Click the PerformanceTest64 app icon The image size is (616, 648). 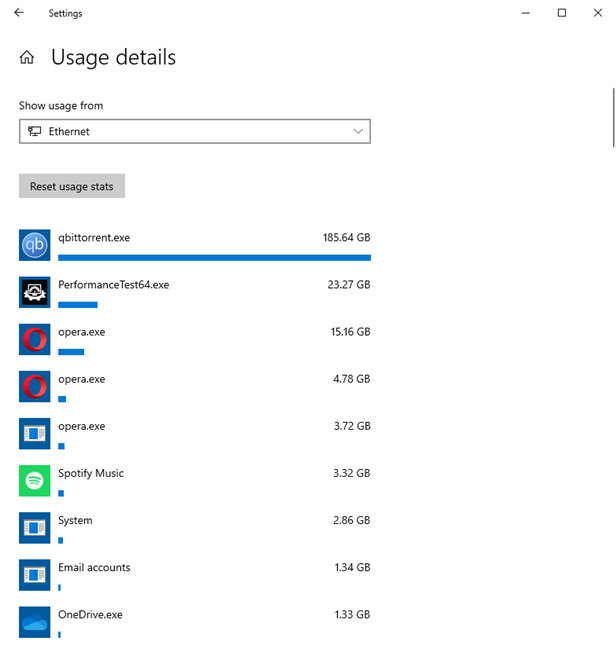click(35, 292)
